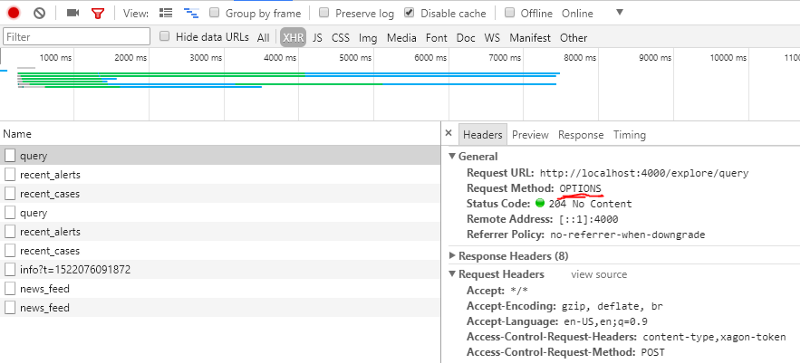This screenshot has width=800, height=363.
Task: Filter requests by Manifest
Action: coord(530,38)
